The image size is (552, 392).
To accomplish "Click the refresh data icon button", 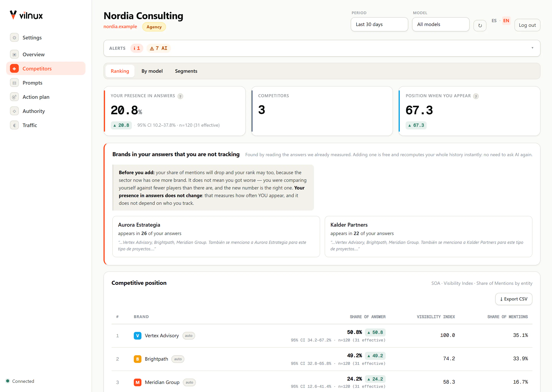I will 480,25.
